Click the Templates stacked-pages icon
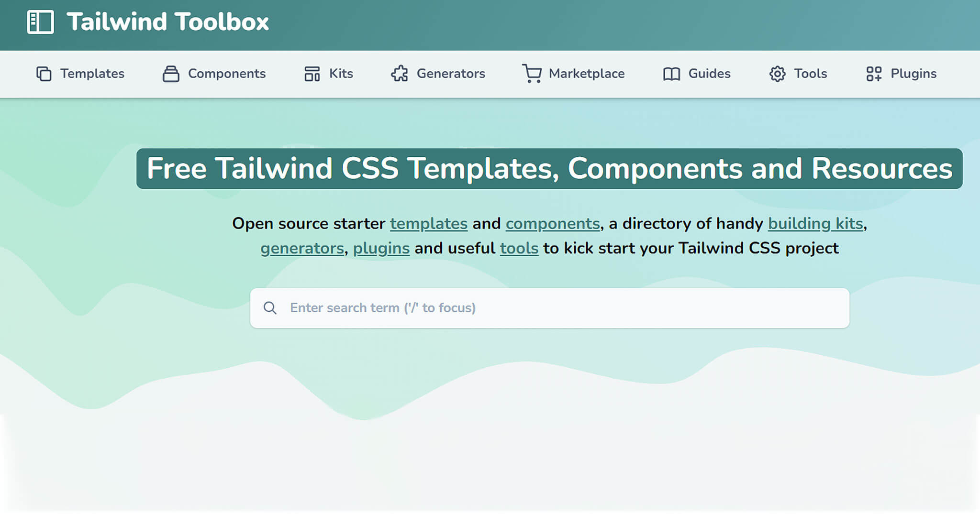The image size is (980, 514). [44, 74]
